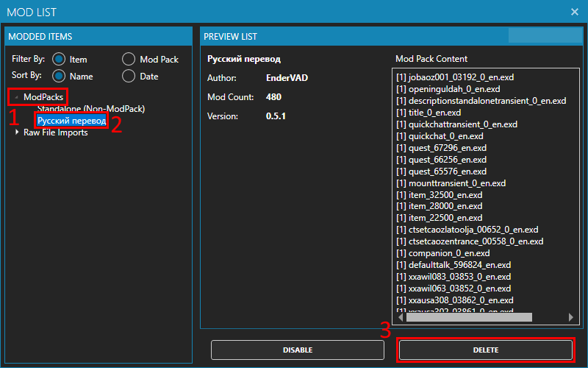588x368 pixels.
Task: Select jobaoz001_03192_0_en.exd in the content list
Action: [455, 77]
